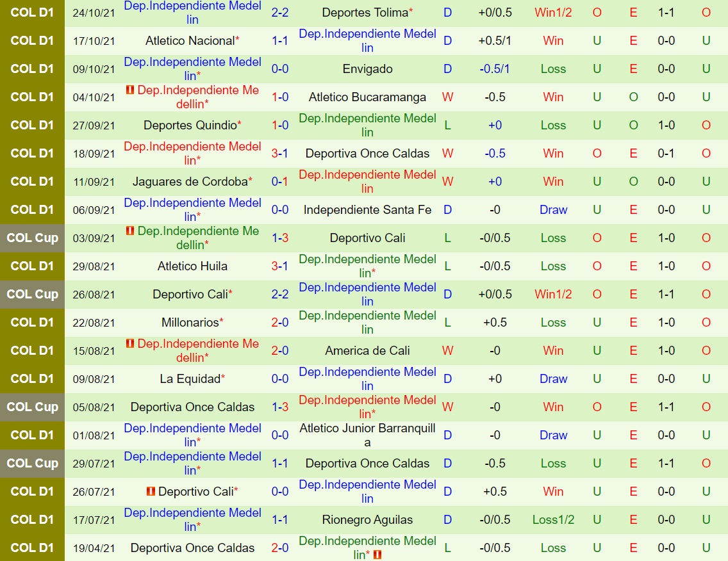This screenshot has height=561, width=728.
Task: Select the date 06/09/21
Action: click(94, 210)
